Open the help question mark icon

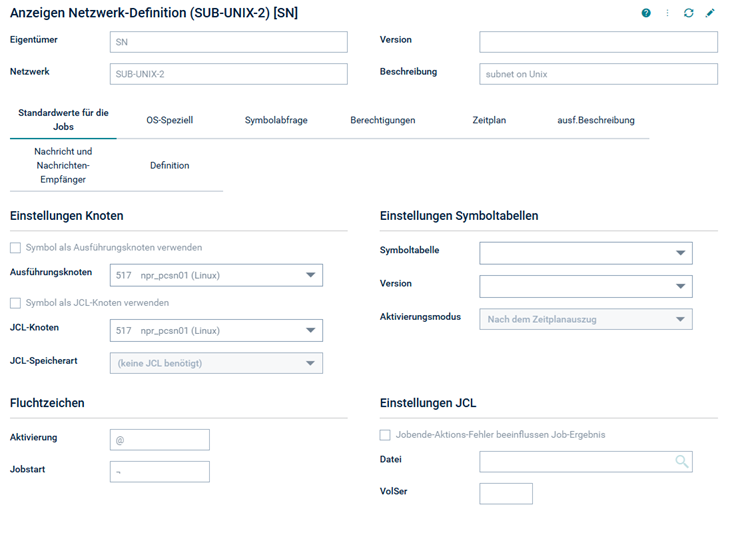(x=646, y=13)
